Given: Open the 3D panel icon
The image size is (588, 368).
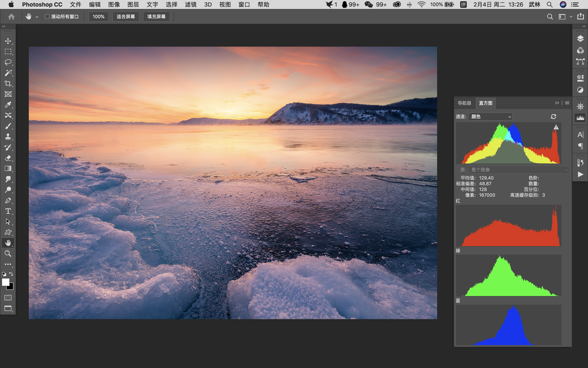Looking at the screenshot, I should pyautogui.click(x=580, y=78).
